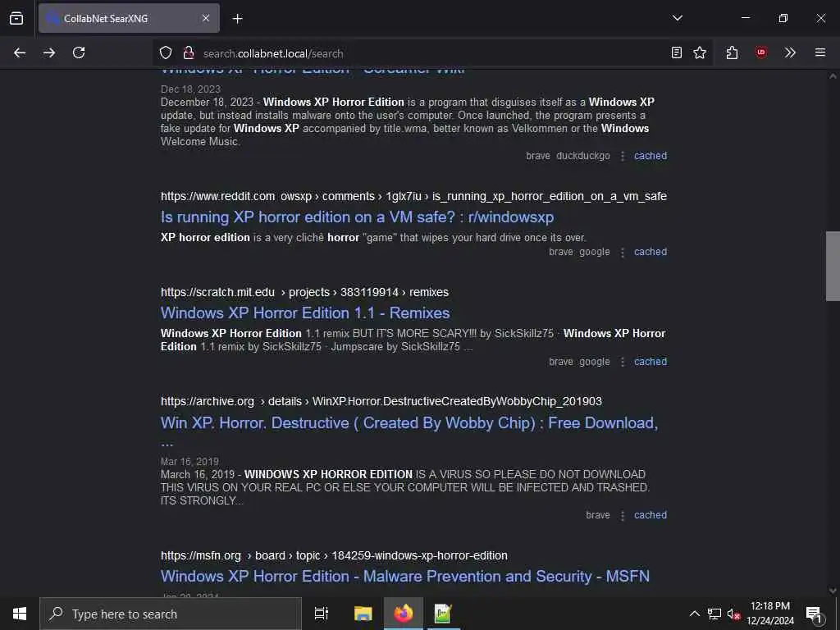Open the cached link for the Screamer Wiki result
Screen dimensions: 840x630
(x=651, y=156)
